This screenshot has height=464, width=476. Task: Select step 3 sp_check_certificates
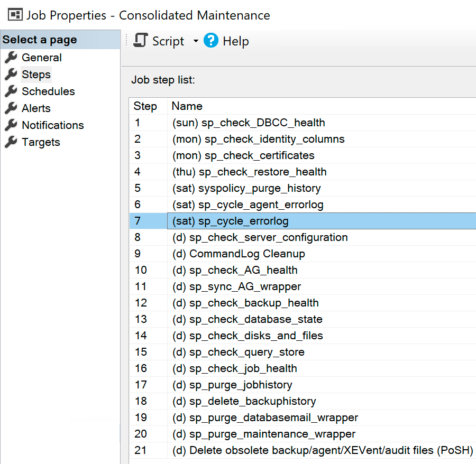[x=303, y=155]
